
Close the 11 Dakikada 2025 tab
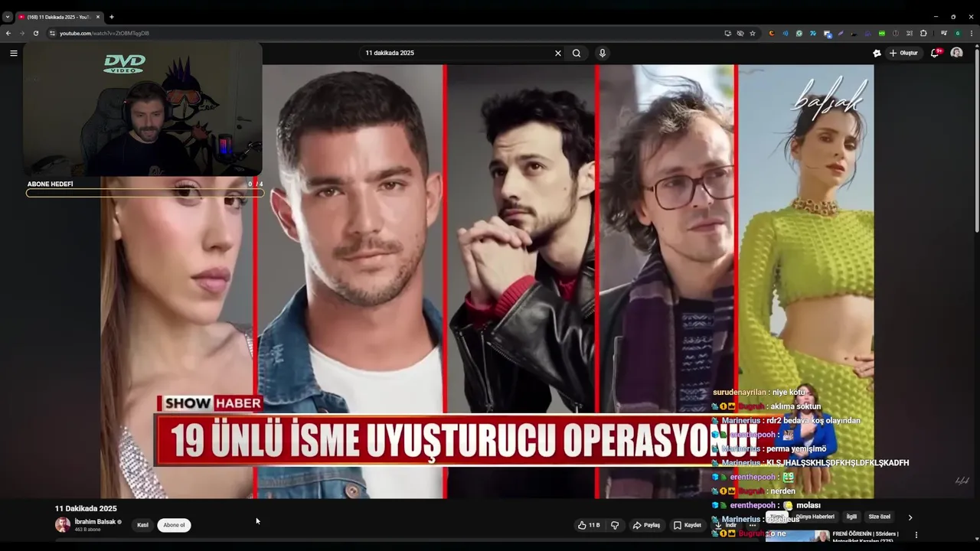click(x=97, y=17)
